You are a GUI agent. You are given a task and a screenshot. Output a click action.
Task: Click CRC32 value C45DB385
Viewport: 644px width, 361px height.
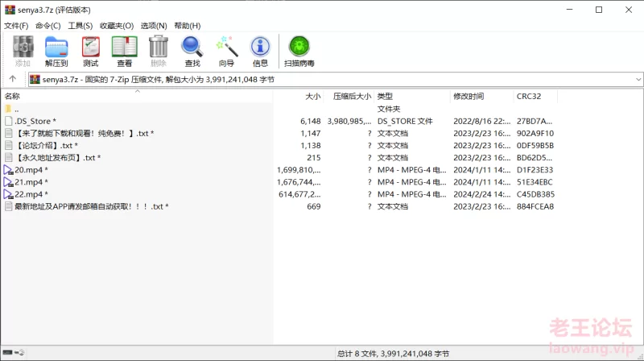point(535,194)
